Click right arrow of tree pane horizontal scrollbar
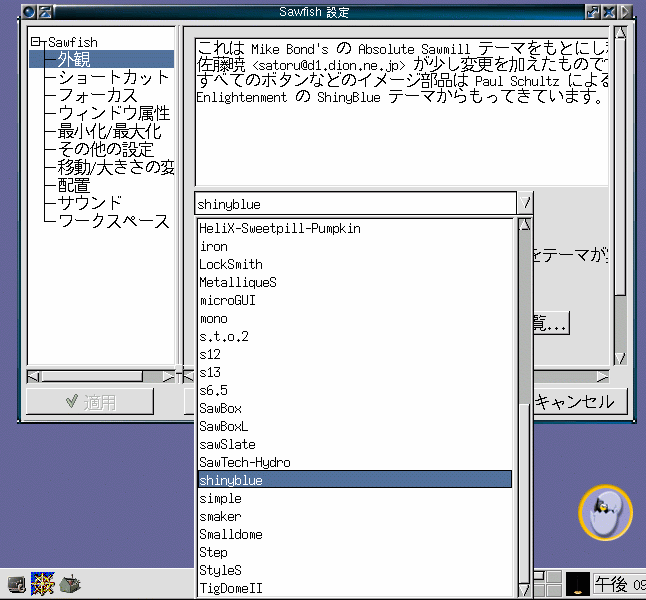The image size is (646, 600). pyautogui.click(x=168, y=376)
